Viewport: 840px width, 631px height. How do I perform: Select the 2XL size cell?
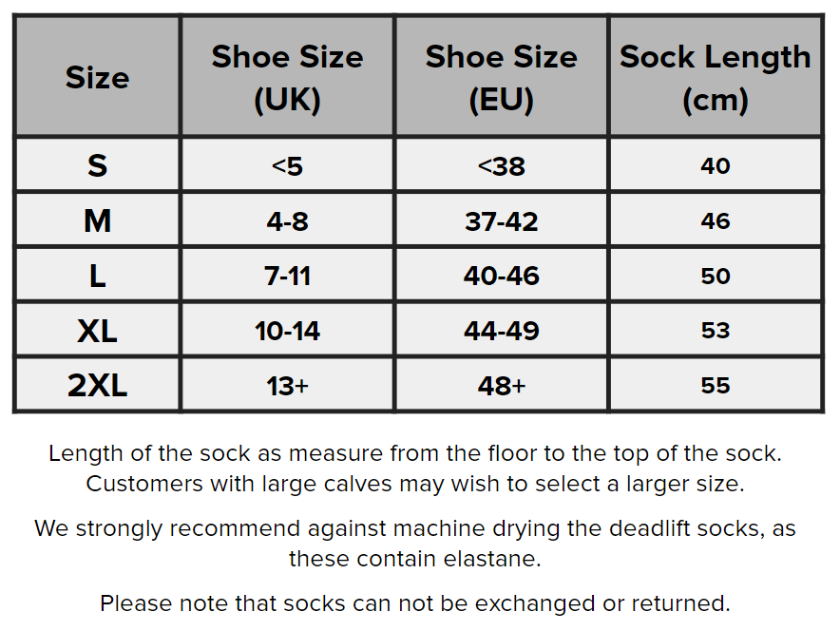(97, 385)
